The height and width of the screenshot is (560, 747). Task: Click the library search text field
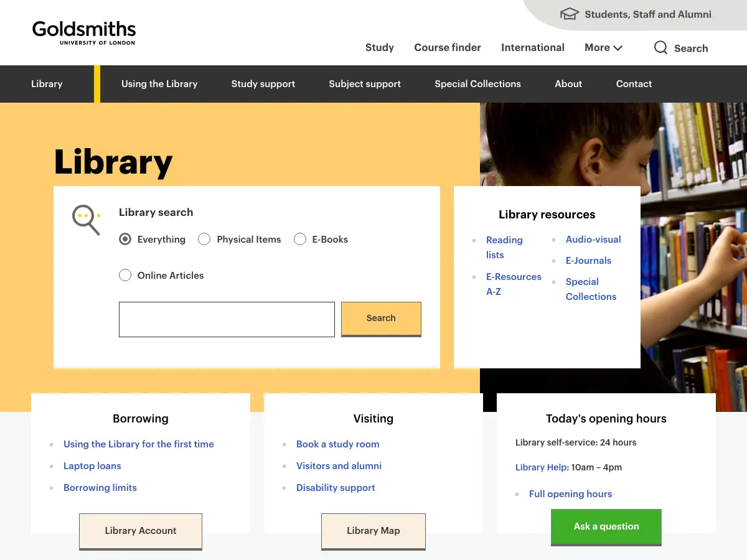[x=227, y=319]
